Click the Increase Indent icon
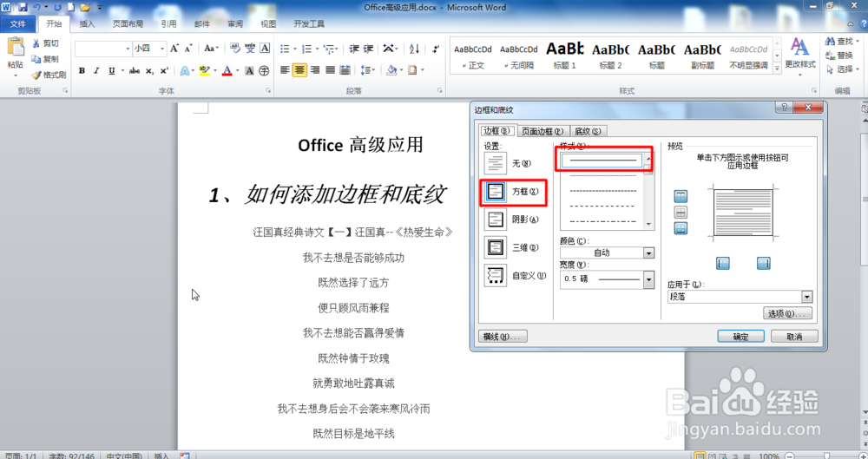 click(369, 49)
